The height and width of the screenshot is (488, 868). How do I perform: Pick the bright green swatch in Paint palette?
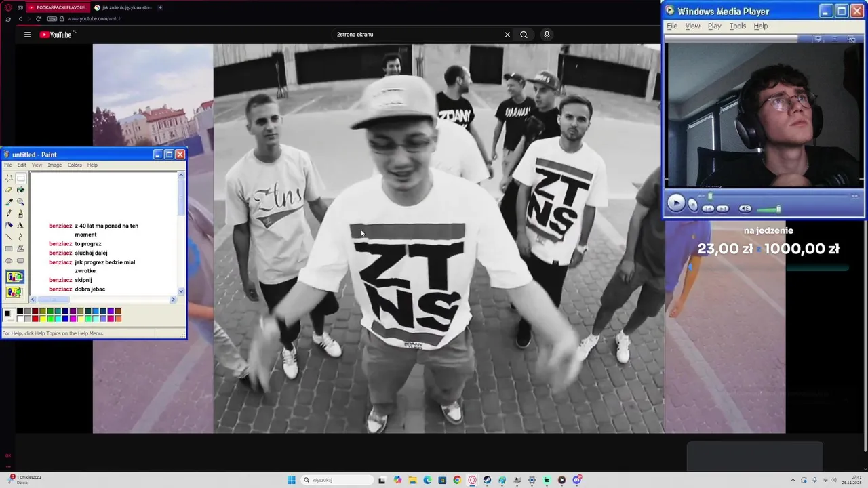click(x=50, y=319)
